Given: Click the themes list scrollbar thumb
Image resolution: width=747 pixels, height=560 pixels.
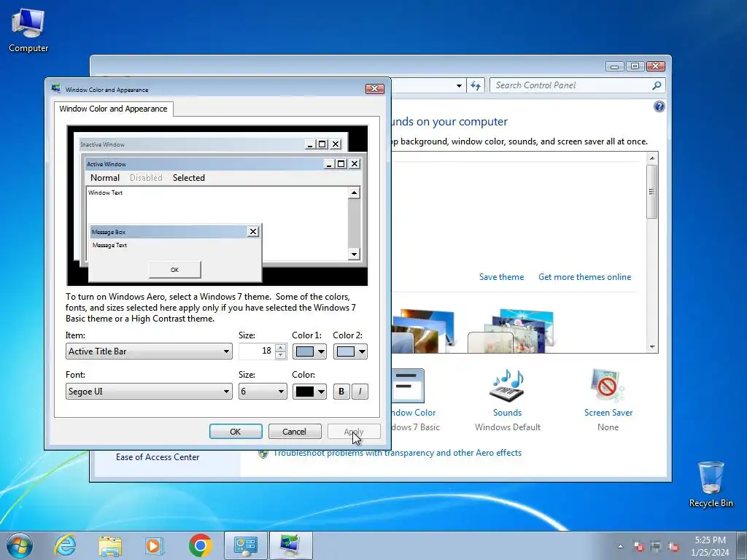Looking at the screenshot, I should [x=652, y=192].
